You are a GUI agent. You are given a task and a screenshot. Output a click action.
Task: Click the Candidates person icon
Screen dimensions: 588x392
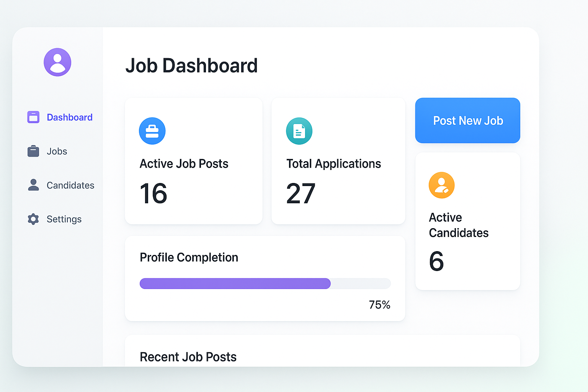click(x=33, y=185)
